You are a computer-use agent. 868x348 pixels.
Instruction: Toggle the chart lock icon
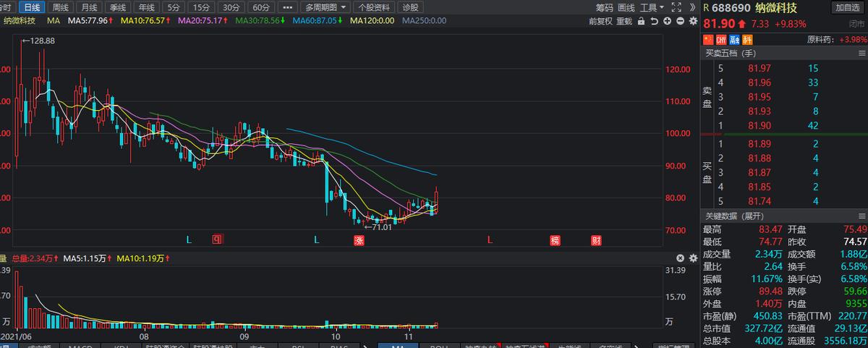(642, 21)
